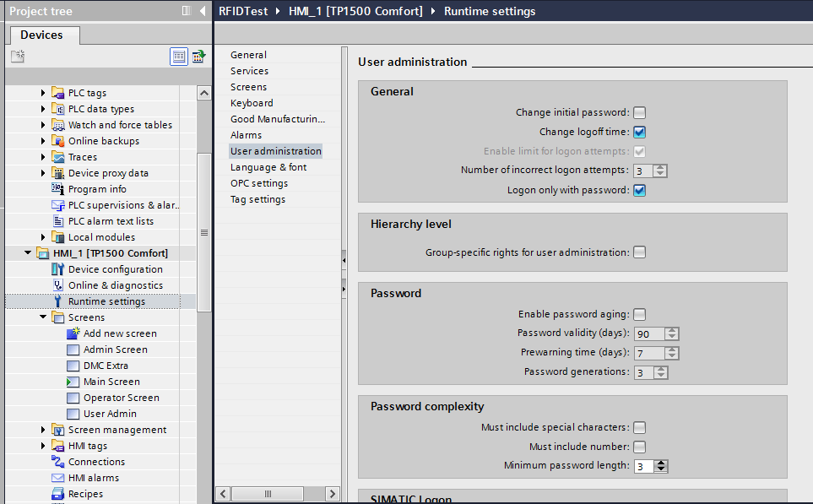Viewport: 813px width, 504px height.
Task: Click the HMI tags folder icon
Action: click(x=58, y=447)
